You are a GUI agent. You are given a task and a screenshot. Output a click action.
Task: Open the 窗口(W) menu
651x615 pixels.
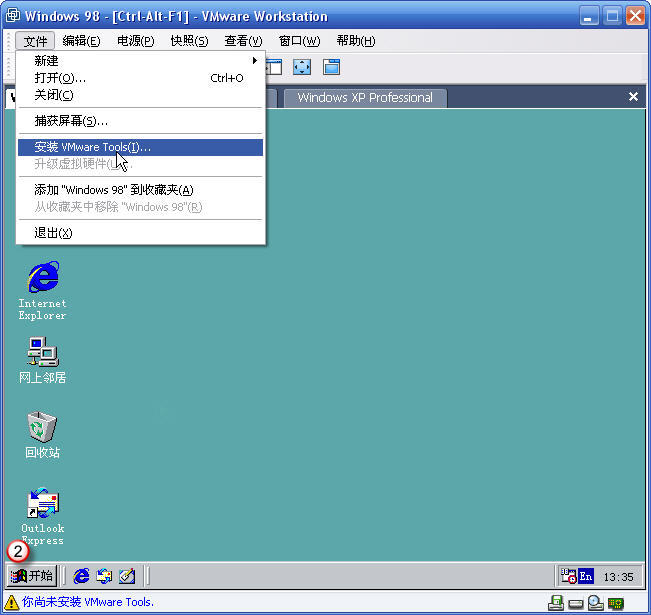pyautogui.click(x=299, y=41)
